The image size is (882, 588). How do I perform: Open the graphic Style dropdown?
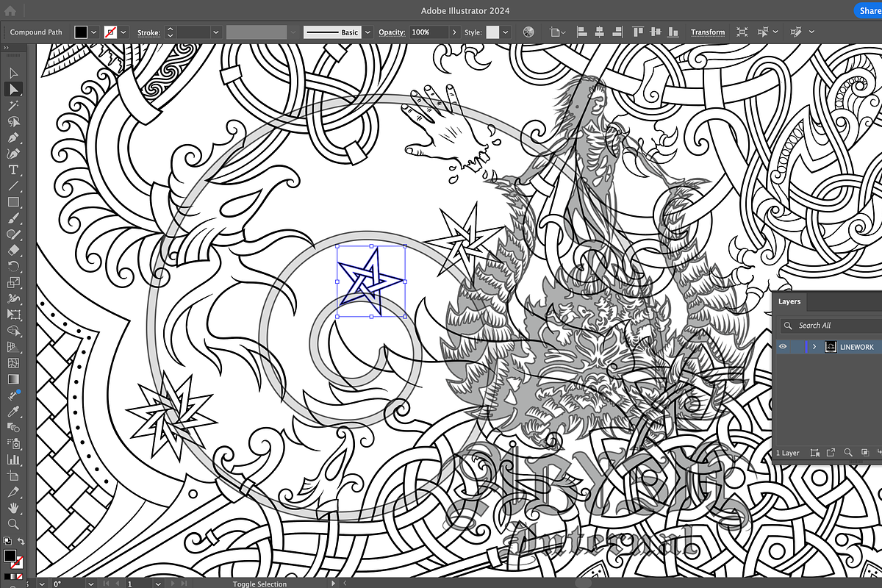pyautogui.click(x=506, y=32)
